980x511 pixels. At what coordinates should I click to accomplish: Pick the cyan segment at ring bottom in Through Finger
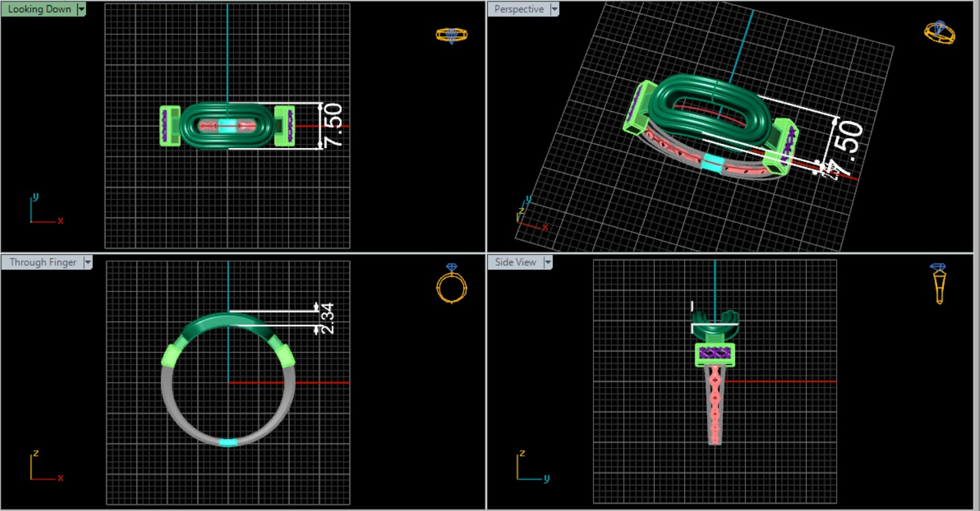(x=227, y=443)
